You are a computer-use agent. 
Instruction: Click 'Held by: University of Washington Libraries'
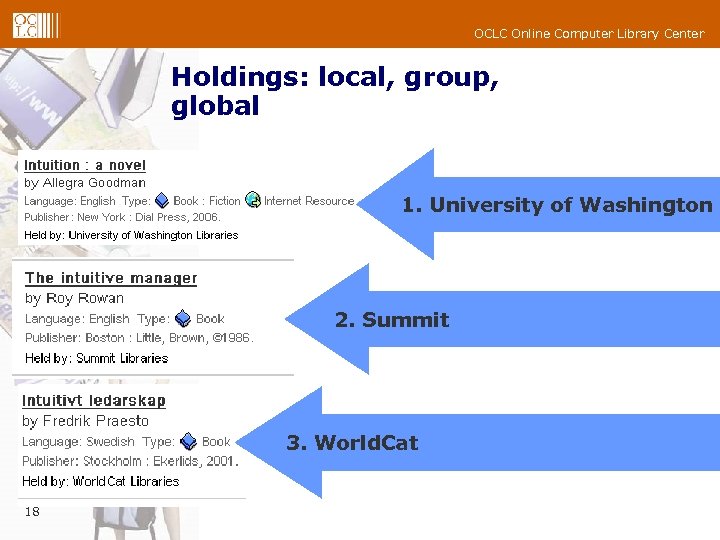click(x=131, y=235)
